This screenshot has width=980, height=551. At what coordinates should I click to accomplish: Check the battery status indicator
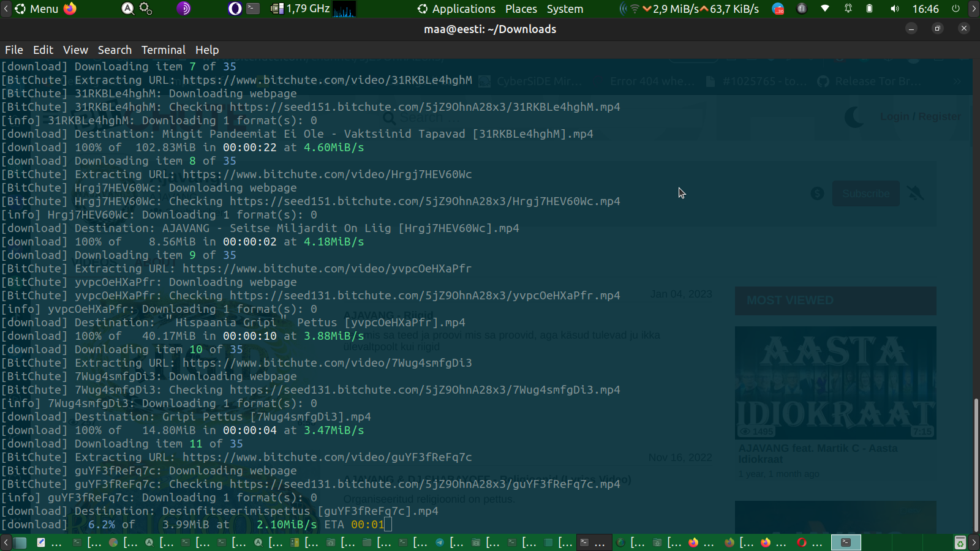(x=869, y=9)
